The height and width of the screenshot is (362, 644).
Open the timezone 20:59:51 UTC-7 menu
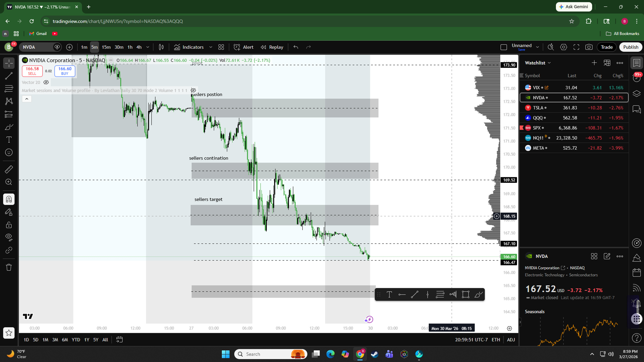point(471,340)
